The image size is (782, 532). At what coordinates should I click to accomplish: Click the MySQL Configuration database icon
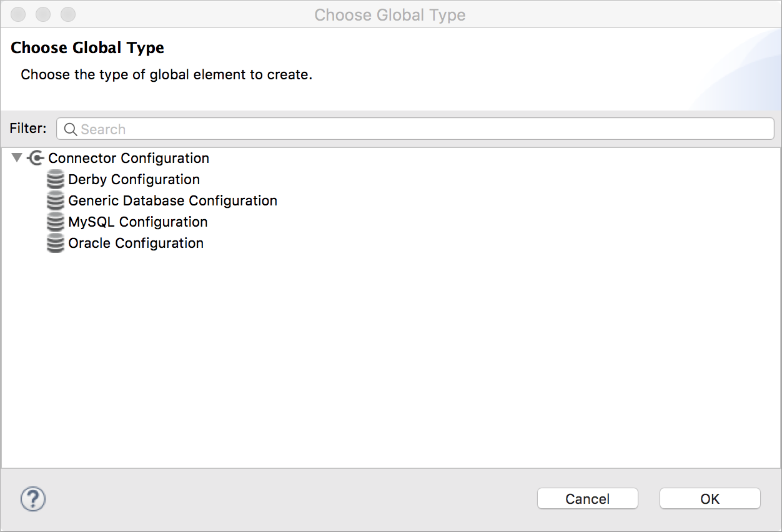55,222
